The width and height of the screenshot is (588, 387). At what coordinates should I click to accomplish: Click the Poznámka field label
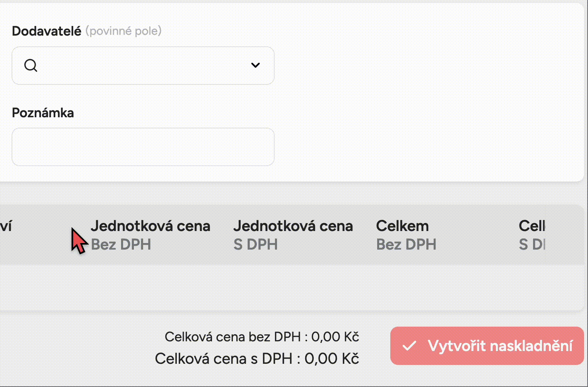(43, 113)
